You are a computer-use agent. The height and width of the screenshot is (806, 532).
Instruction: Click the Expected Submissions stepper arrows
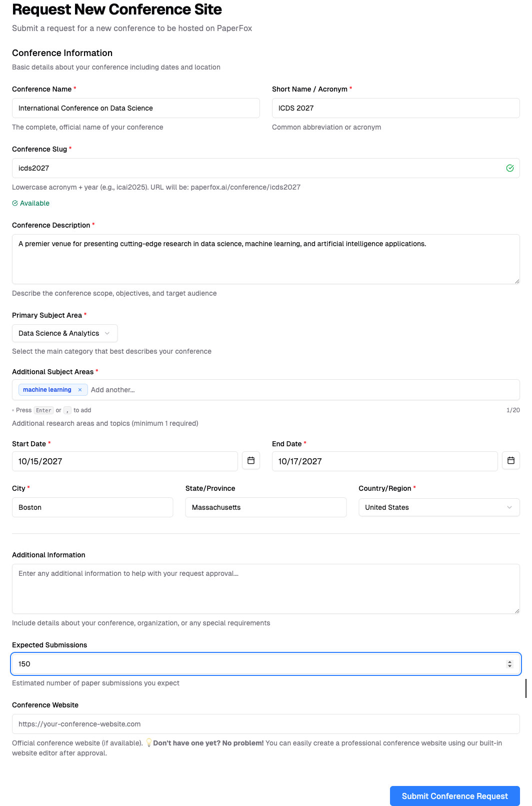point(509,664)
